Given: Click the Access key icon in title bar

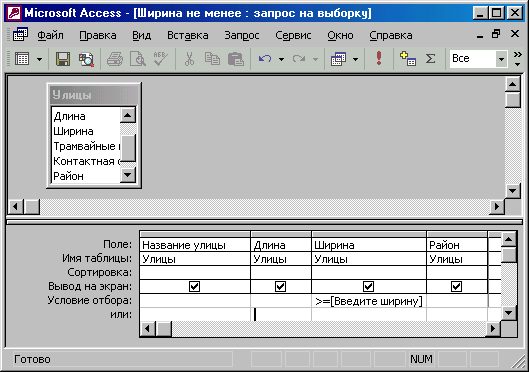Looking at the screenshot, I should pos(14,13).
